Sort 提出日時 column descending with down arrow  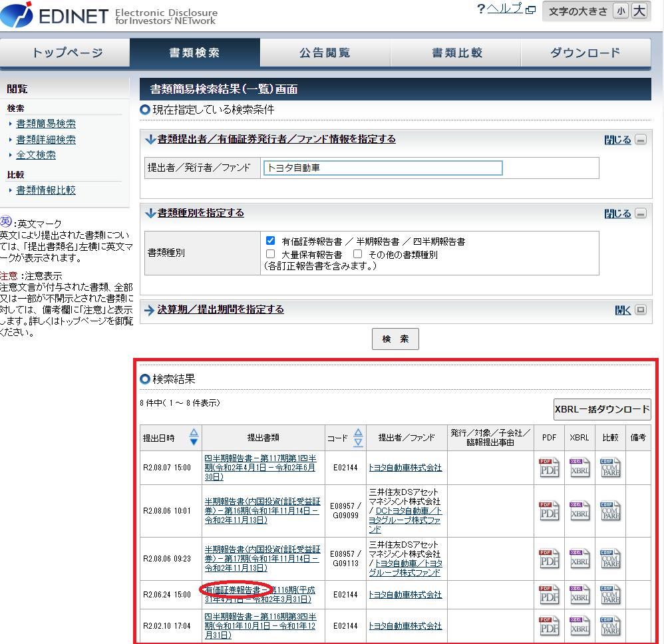pos(194,442)
